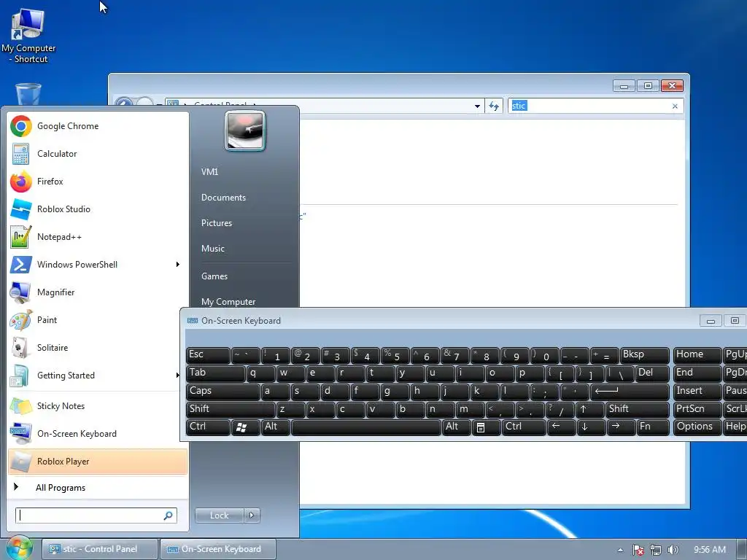Click the Del key on keyboard

652,373
